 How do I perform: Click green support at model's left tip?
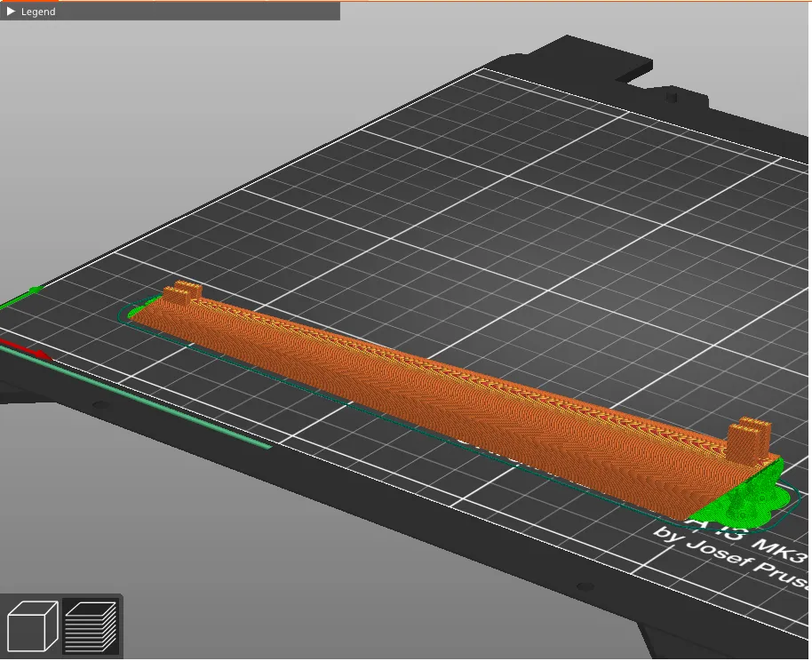[x=140, y=310]
